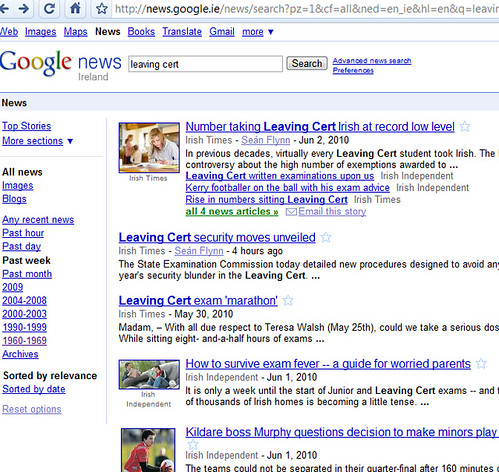The image size is (499, 472).
Task: Open Images in the top navigation bar
Action: 41,32
